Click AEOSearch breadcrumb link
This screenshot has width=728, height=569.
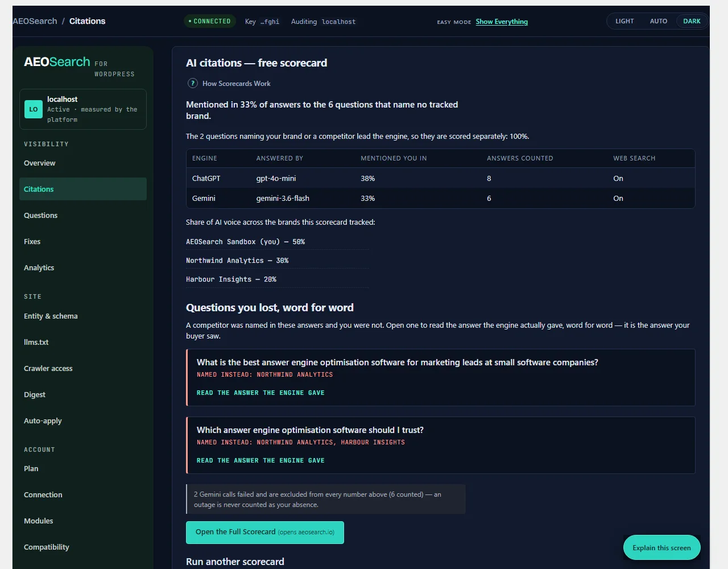(x=35, y=21)
